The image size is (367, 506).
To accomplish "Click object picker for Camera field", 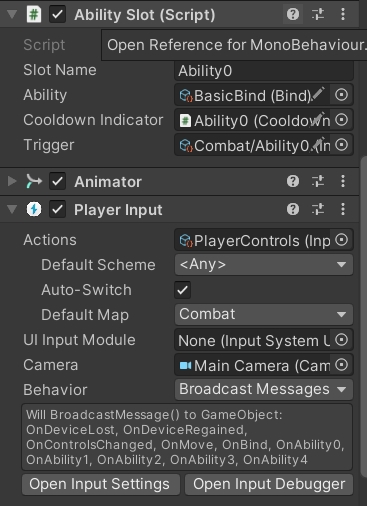I will (341, 365).
